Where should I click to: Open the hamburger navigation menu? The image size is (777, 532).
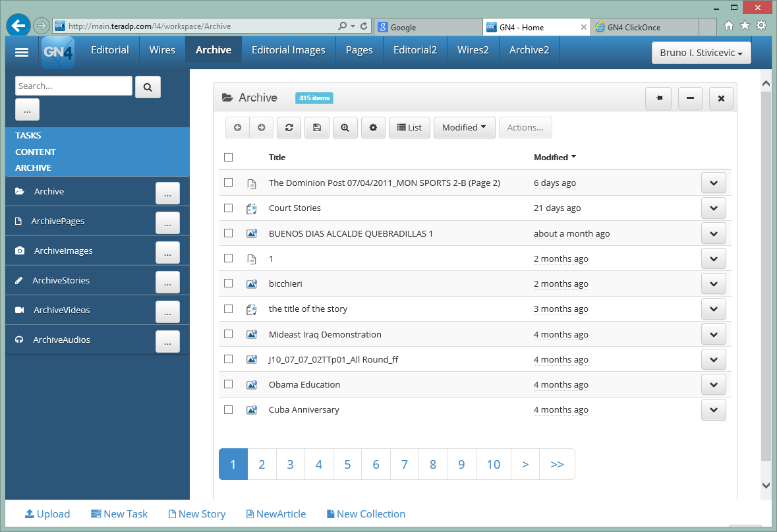click(22, 52)
